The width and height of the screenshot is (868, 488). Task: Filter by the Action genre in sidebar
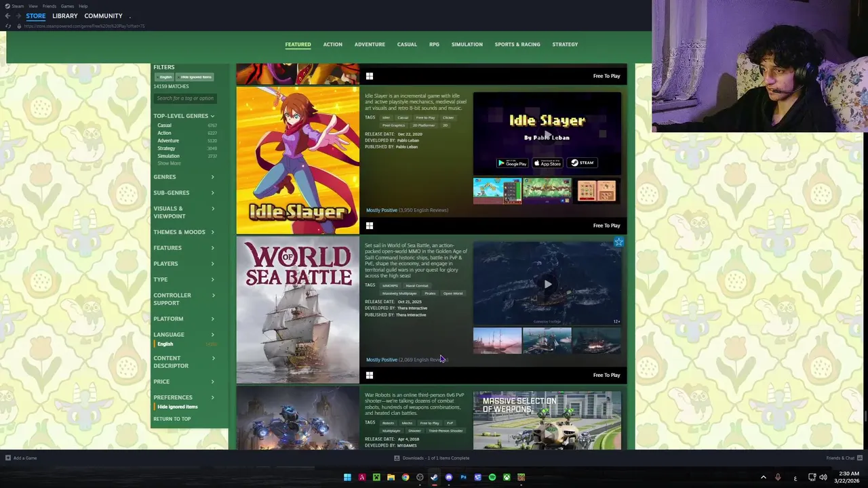tap(164, 133)
